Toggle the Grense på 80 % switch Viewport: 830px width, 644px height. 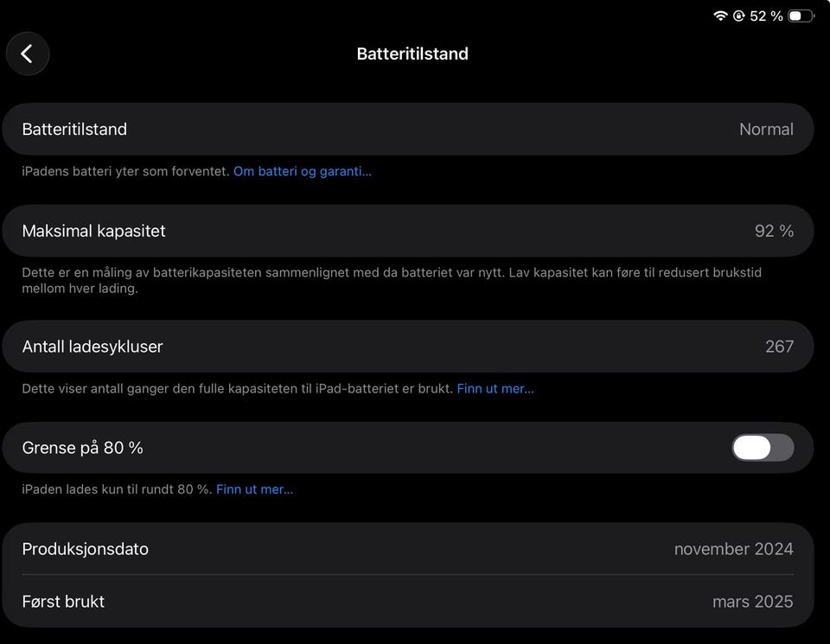tap(763, 447)
